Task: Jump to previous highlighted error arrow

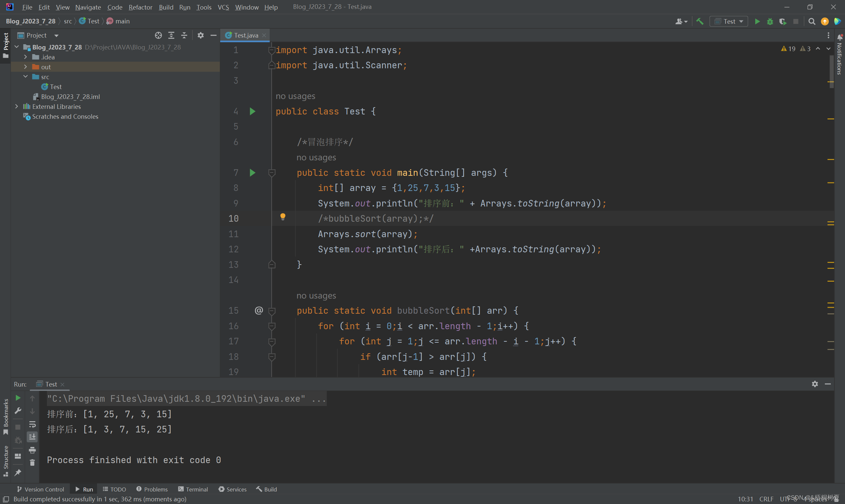Action: [818, 48]
